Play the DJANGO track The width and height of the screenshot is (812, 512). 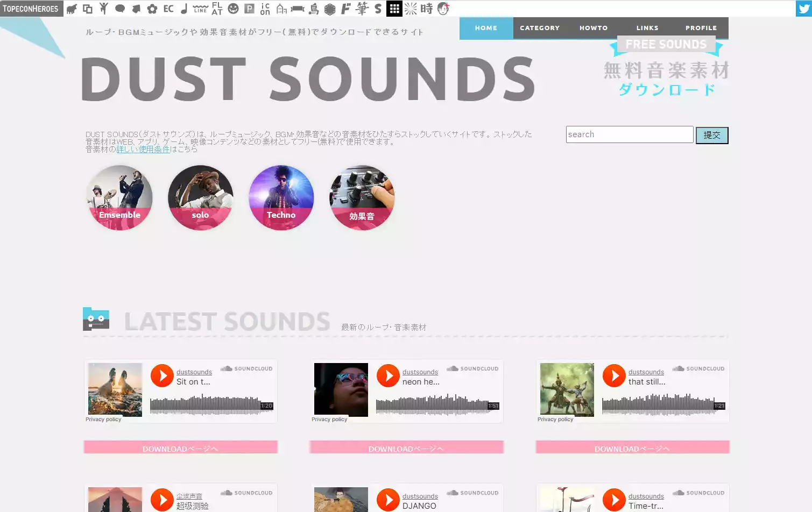point(388,500)
